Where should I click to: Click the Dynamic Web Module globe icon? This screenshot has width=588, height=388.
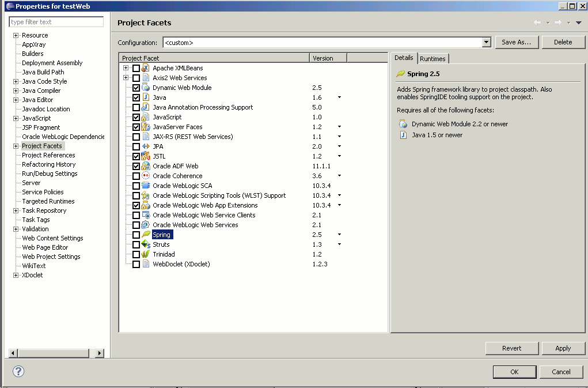pos(146,88)
